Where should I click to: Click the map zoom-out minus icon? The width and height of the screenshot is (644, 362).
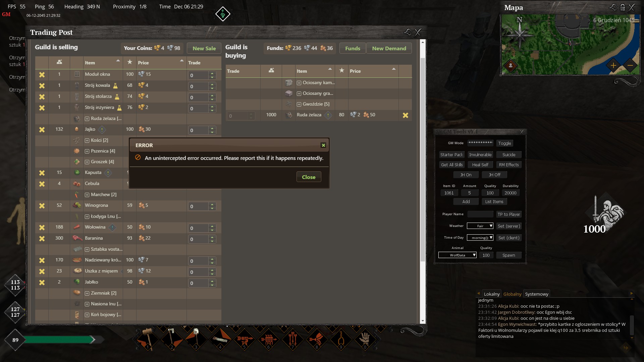coord(630,66)
